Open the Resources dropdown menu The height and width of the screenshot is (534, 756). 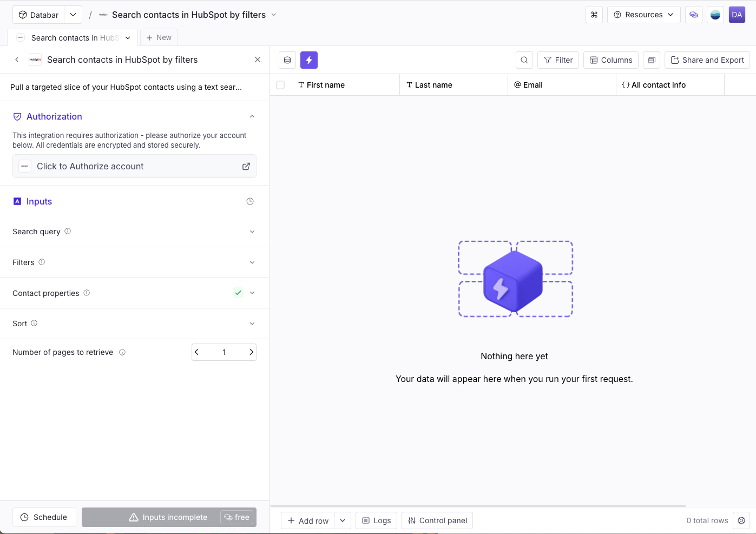point(643,15)
